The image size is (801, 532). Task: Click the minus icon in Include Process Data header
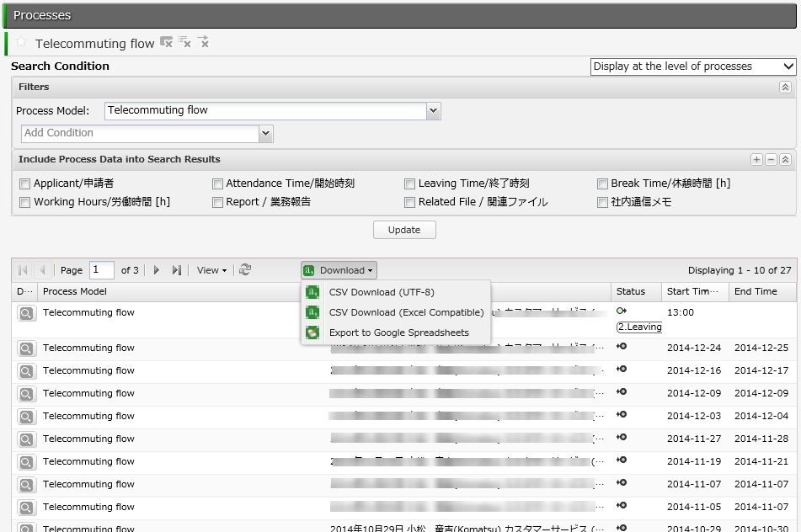[x=771, y=160]
